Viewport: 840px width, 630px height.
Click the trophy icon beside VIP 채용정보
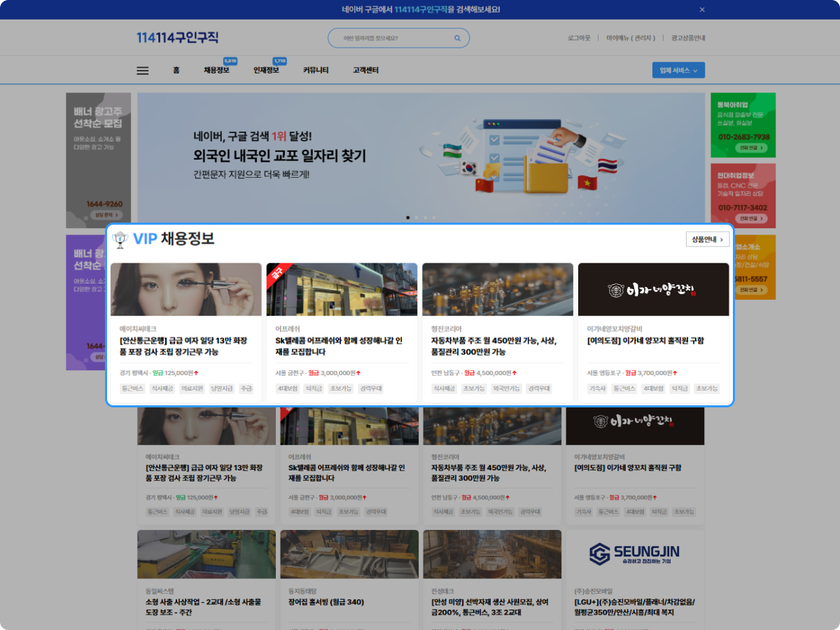click(x=120, y=239)
